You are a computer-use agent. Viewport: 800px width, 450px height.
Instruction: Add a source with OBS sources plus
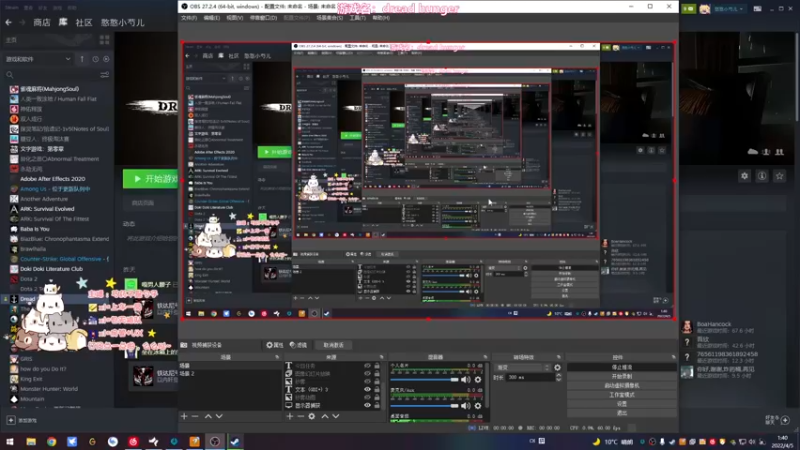tap(289, 416)
